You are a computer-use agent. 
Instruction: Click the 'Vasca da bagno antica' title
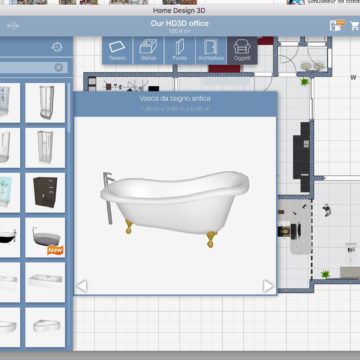[175, 99]
